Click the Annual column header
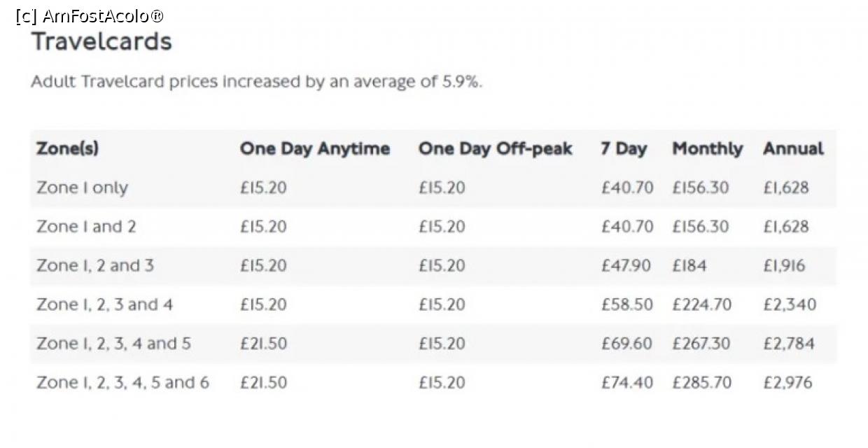Viewport: 868px width, 448px height. coord(793,148)
